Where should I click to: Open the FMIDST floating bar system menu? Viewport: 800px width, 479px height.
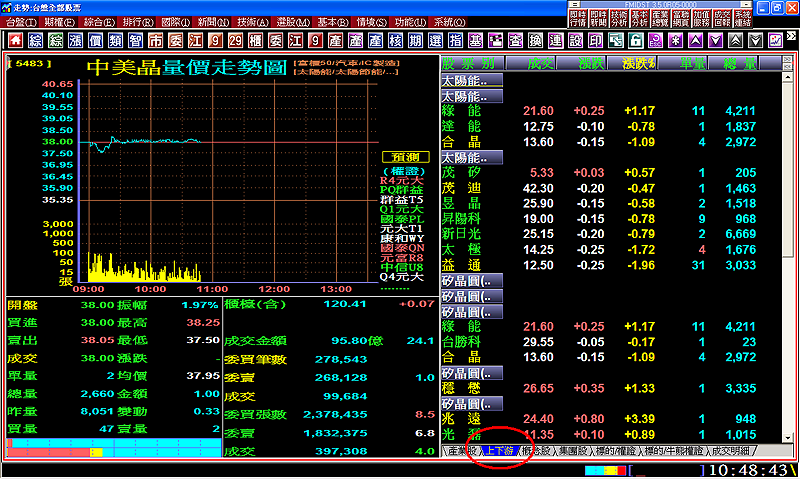coord(574,5)
